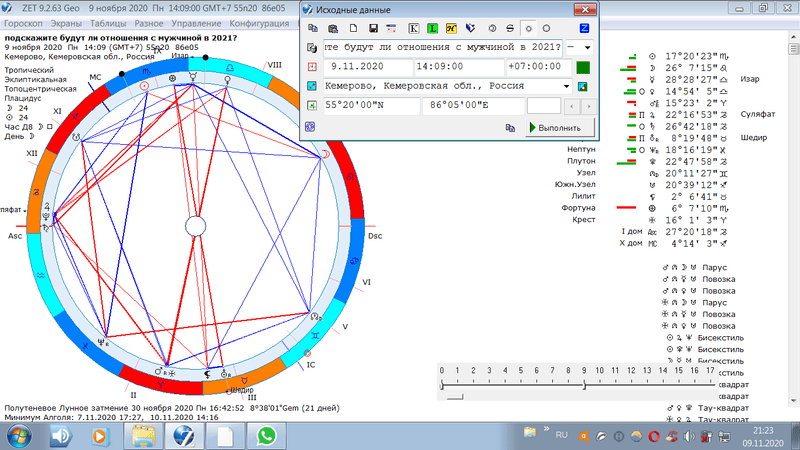800x450 pixels.
Task: Click the K icon in data toolbar
Action: coord(413,27)
